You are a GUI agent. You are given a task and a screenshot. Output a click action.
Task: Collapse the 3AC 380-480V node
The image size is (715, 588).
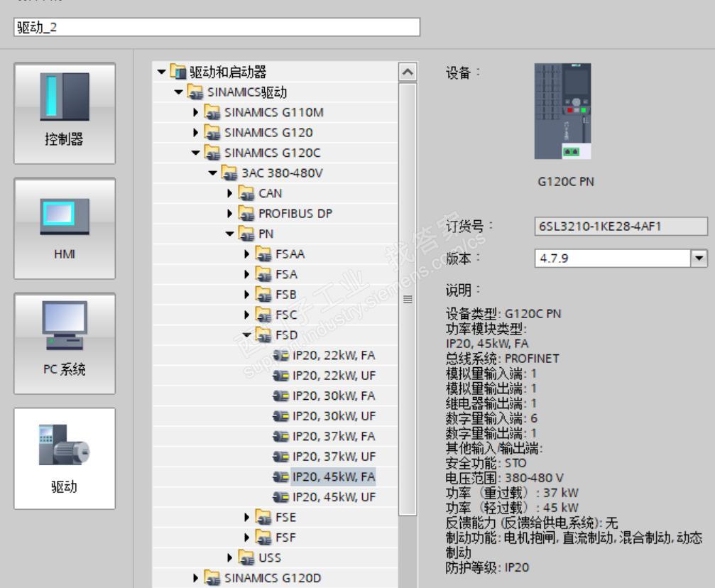(x=212, y=173)
